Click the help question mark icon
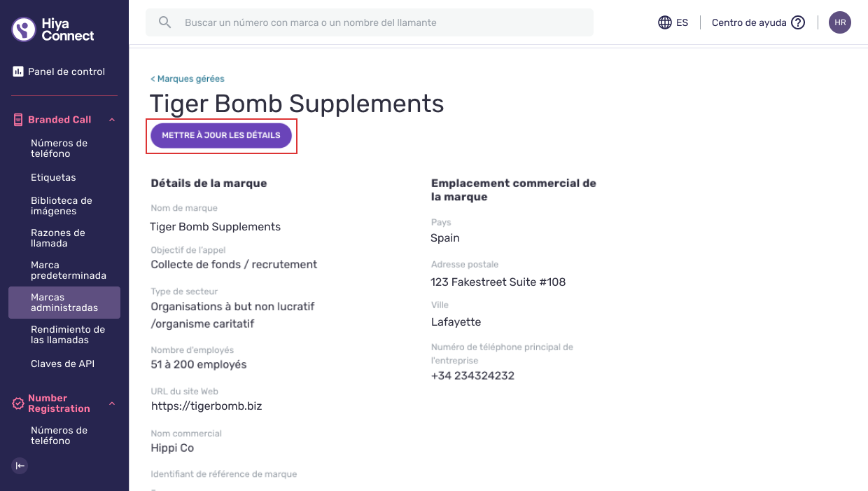This screenshot has width=868, height=491. (798, 22)
